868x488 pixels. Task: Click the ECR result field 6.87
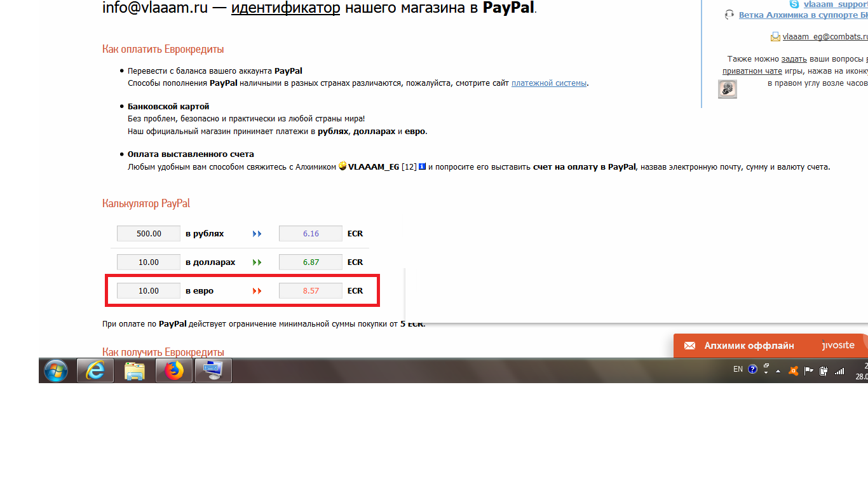pos(311,262)
